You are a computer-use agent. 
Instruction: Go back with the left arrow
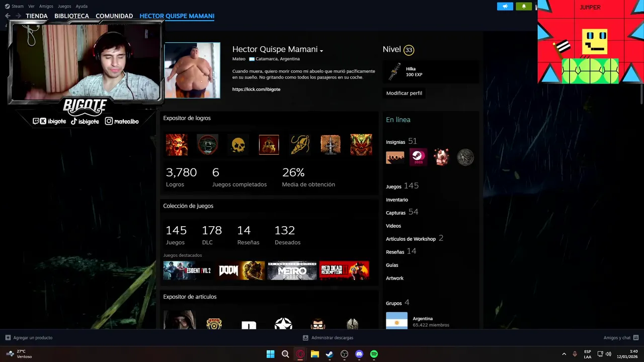coord(8,16)
